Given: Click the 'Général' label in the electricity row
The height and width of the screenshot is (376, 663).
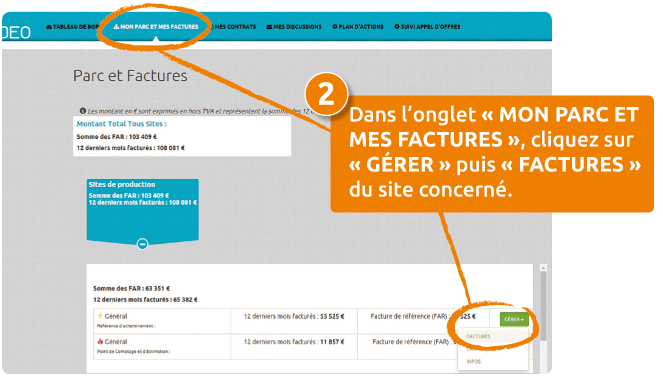Looking at the screenshot, I should pyautogui.click(x=116, y=316).
